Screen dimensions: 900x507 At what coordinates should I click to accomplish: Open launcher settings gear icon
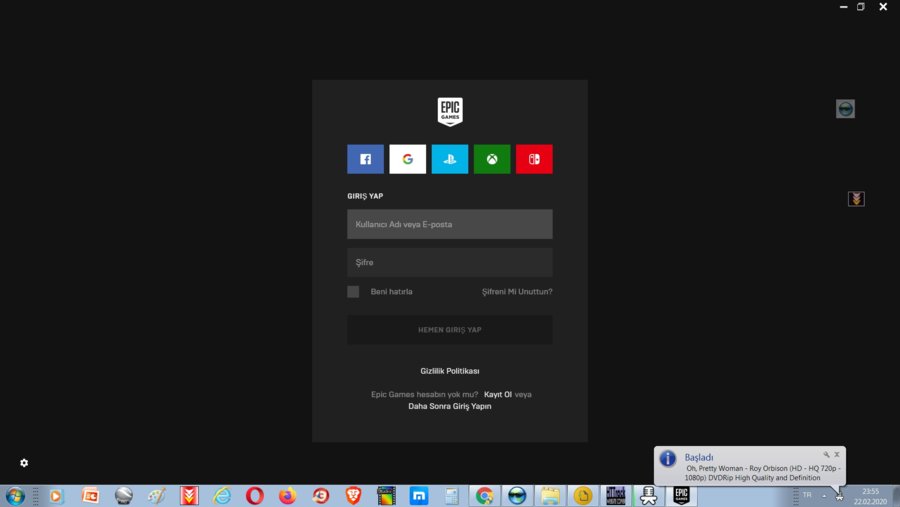tap(24, 463)
